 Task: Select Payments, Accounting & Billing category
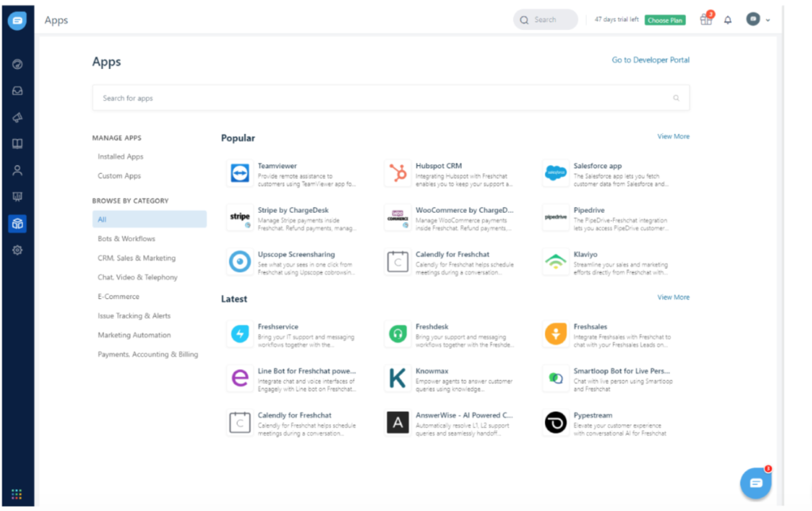point(147,354)
